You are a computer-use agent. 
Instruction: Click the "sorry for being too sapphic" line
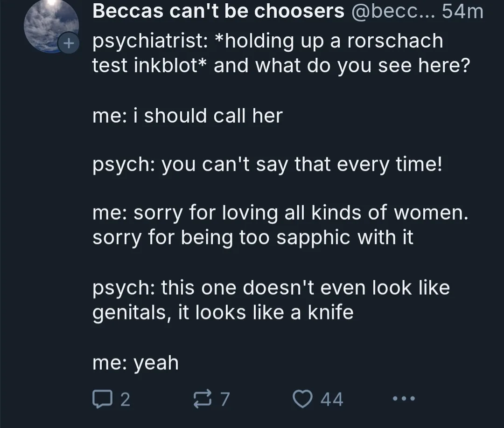(252, 238)
